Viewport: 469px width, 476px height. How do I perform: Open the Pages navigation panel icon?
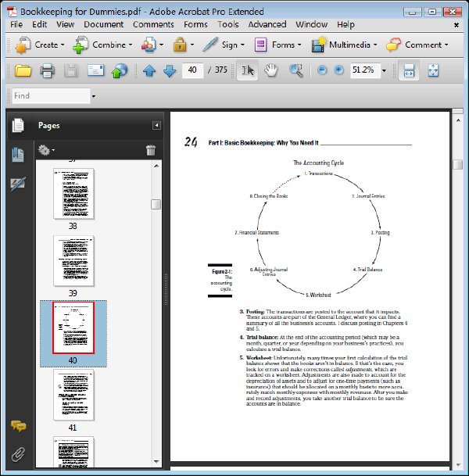coord(18,125)
